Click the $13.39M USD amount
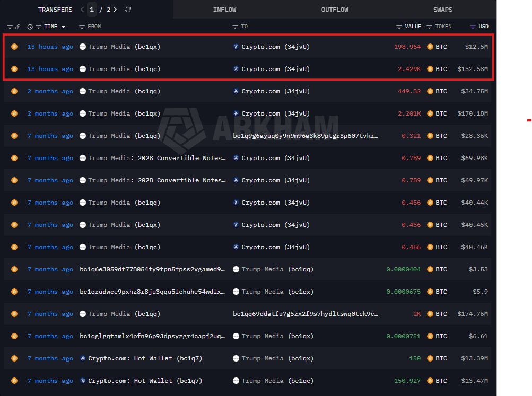Image resolution: width=532 pixels, height=396 pixels. pyautogui.click(x=475, y=358)
